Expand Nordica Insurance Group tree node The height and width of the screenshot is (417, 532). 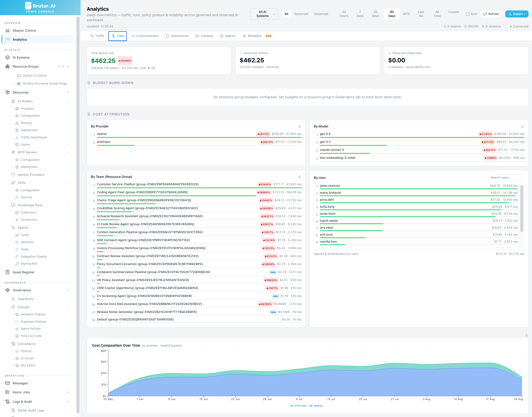[x=13, y=84]
